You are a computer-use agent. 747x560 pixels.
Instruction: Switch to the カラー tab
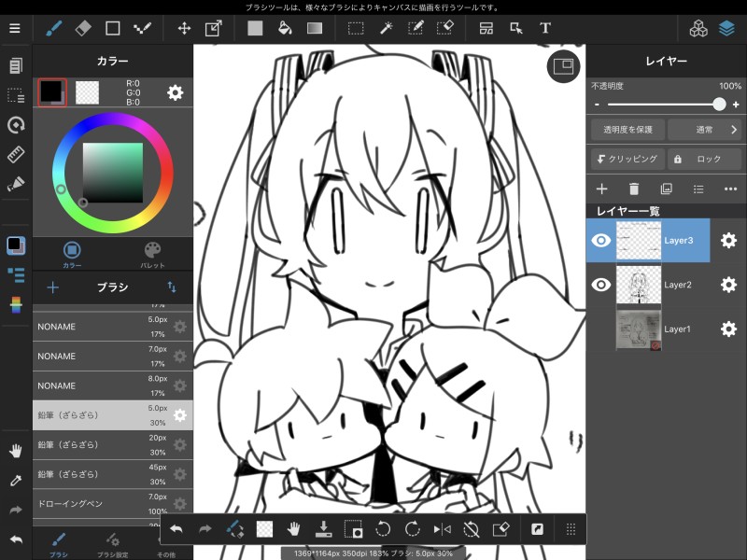[x=72, y=254]
